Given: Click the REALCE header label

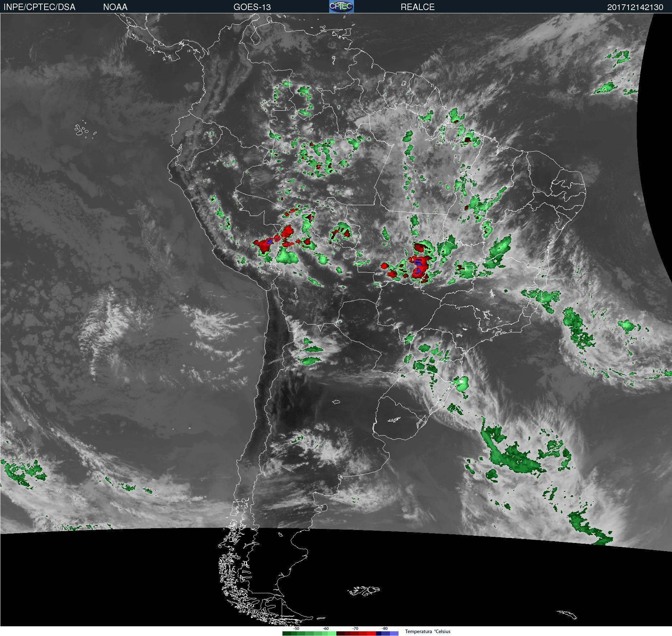Looking at the screenshot, I should 418,7.
